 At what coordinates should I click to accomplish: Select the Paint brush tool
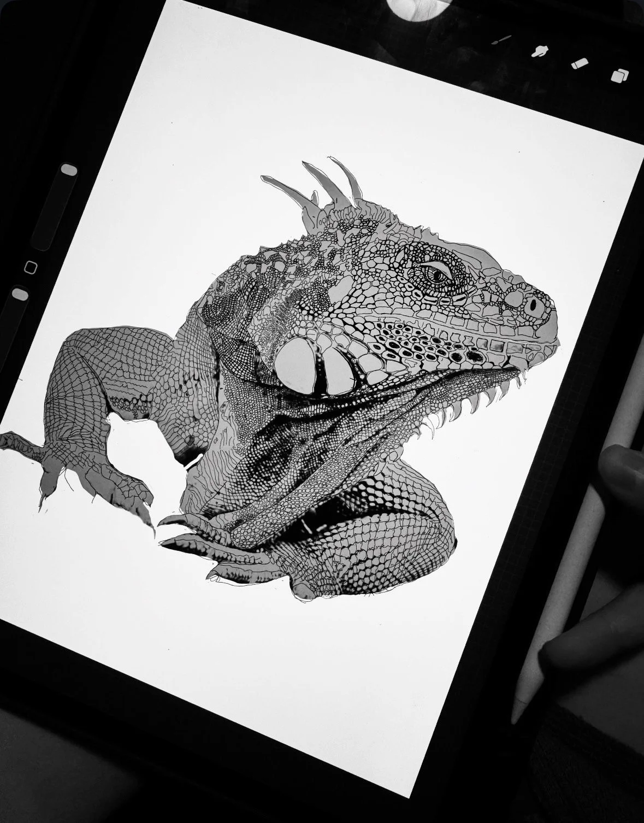pos(501,40)
